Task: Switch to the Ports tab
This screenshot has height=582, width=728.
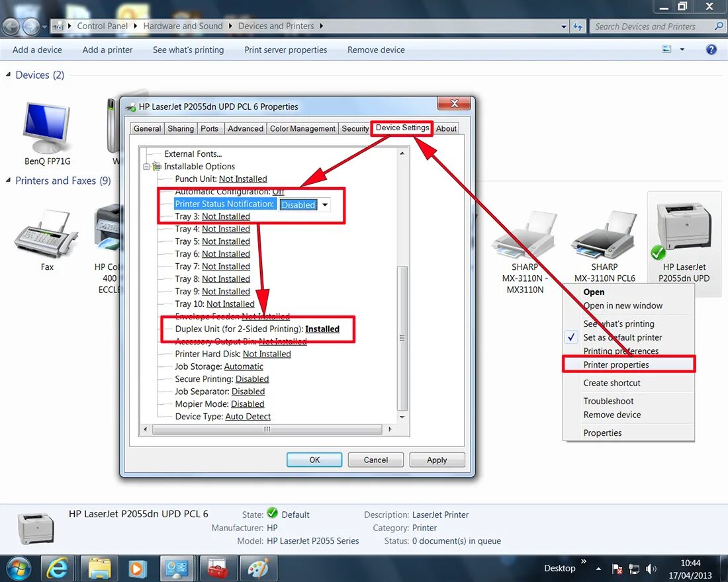Action: [209, 128]
